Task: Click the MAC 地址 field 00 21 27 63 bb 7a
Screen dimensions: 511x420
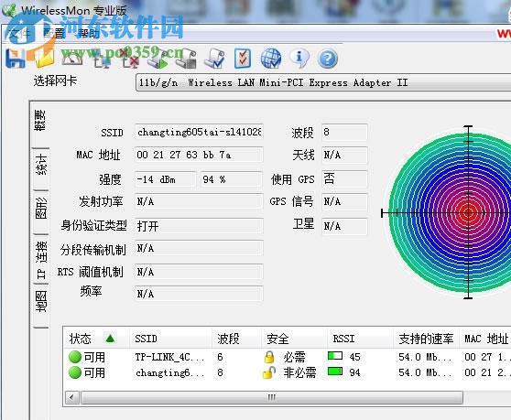Action: [x=199, y=155]
